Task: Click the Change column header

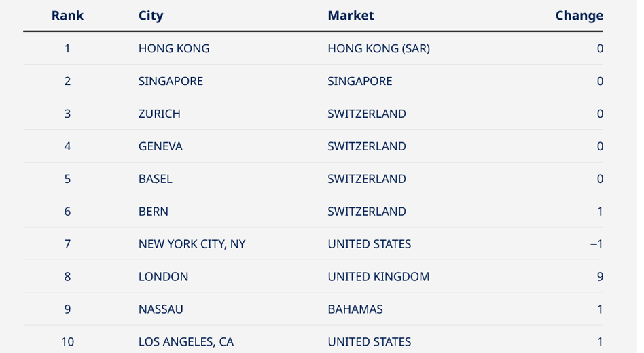Action: pyautogui.click(x=579, y=16)
